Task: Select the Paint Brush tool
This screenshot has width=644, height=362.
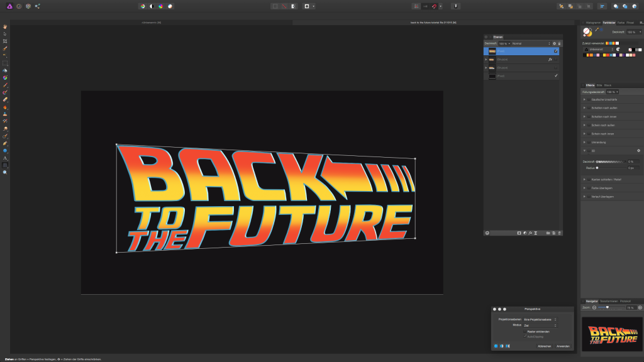Action: click(x=5, y=85)
